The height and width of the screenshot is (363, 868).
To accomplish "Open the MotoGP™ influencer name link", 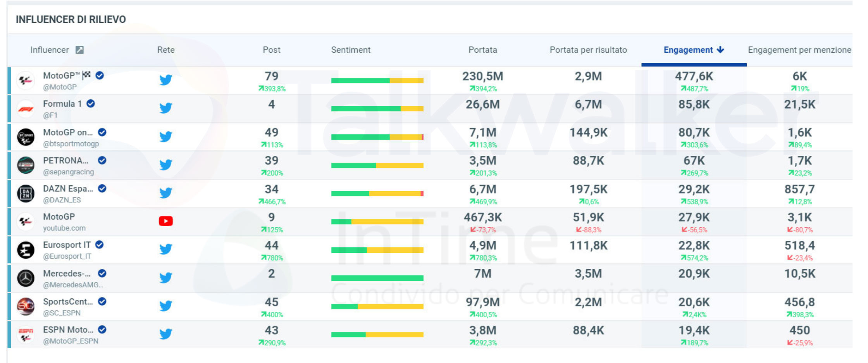I will click(x=67, y=76).
